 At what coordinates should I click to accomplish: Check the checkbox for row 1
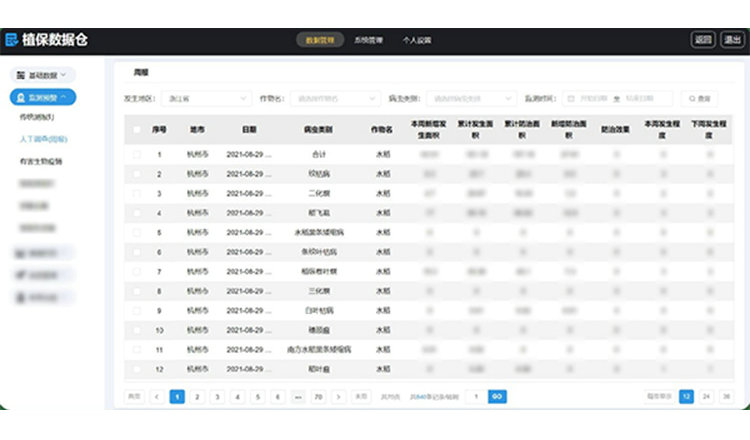137,155
